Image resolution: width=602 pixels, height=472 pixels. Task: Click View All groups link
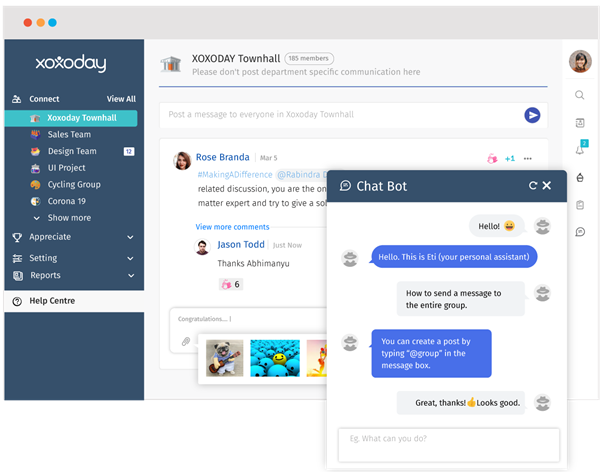pos(121,99)
